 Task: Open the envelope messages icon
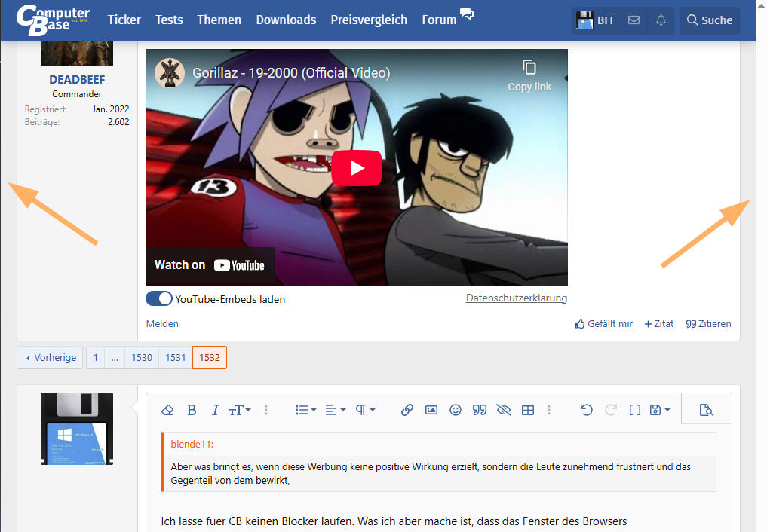pos(634,20)
